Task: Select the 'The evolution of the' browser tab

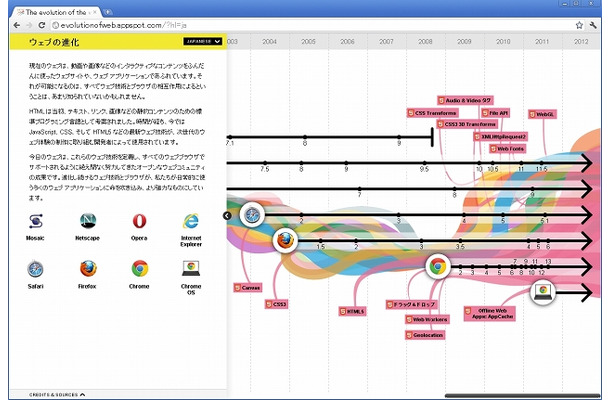Action: click(x=55, y=12)
